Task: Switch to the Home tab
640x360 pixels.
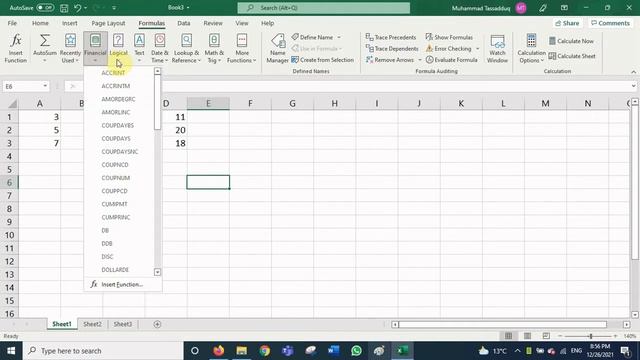Action: click(40, 23)
